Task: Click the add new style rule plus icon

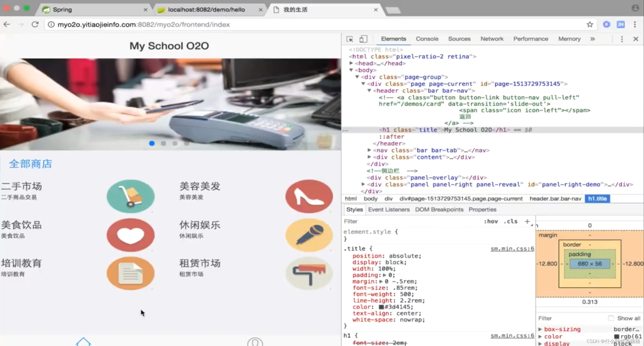Action: [x=527, y=221]
